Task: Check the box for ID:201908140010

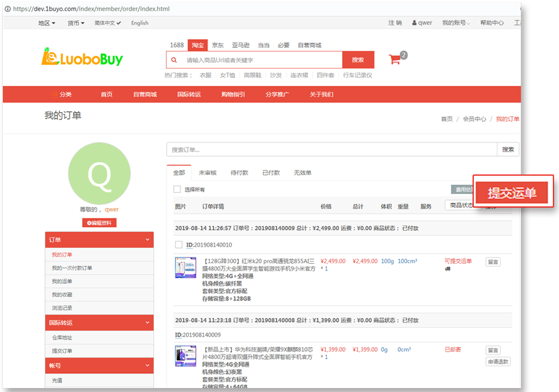Action: click(179, 244)
